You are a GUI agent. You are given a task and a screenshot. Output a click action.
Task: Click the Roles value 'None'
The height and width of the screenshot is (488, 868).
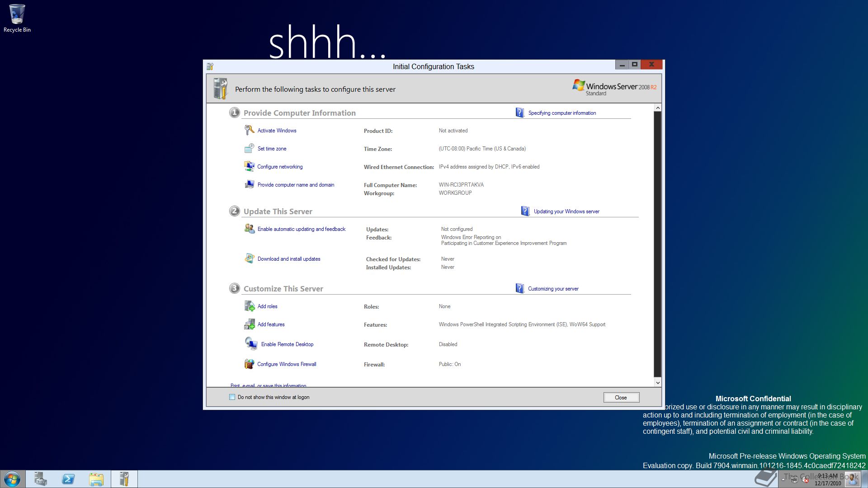(444, 306)
